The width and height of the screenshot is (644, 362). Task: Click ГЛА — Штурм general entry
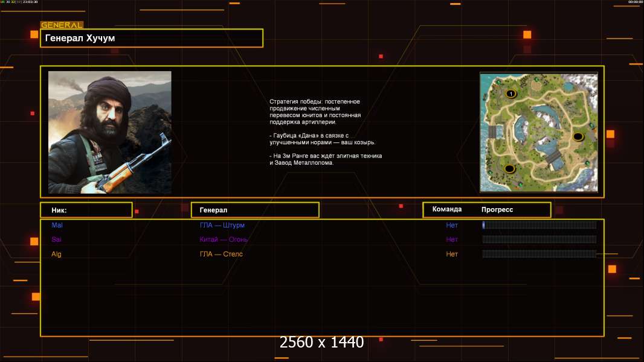pyautogui.click(x=222, y=225)
